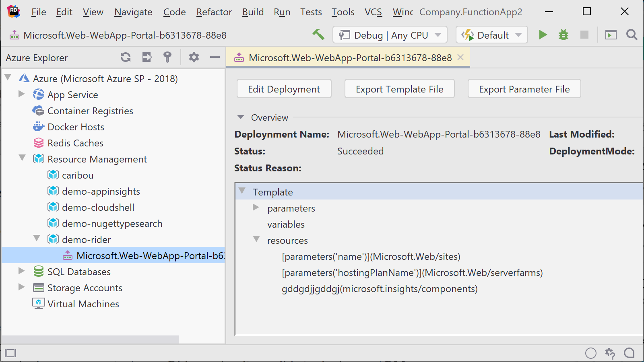Click Export Parameter File button
The width and height of the screenshot is (644, 362).
(x=524, y=89)
